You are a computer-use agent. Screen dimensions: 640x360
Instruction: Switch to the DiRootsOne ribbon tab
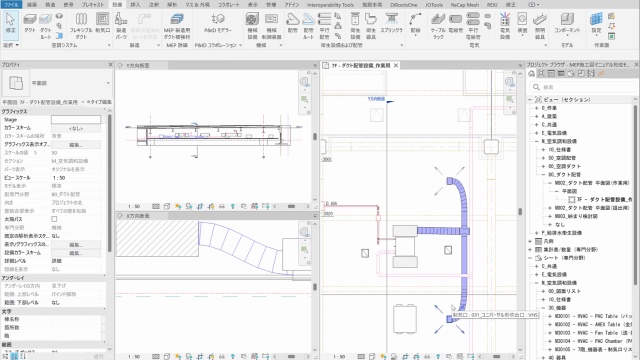403,5
